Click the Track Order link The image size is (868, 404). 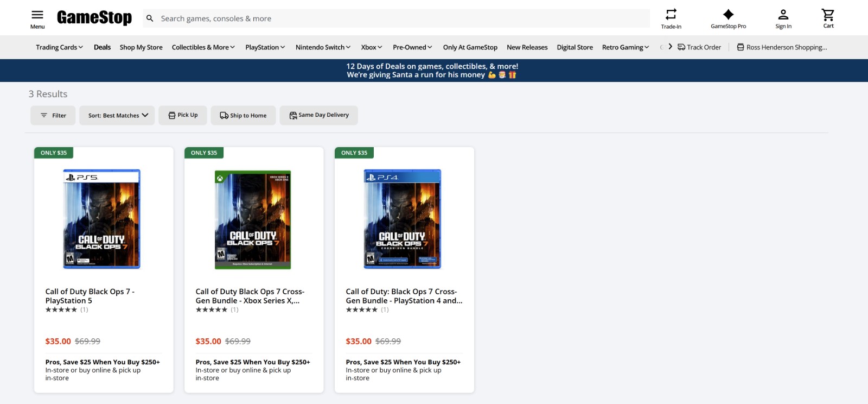click(699, 47)
